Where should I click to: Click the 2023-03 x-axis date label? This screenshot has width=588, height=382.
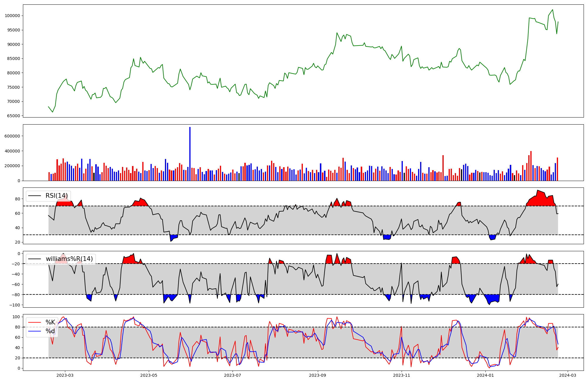(x=65, y=375)
